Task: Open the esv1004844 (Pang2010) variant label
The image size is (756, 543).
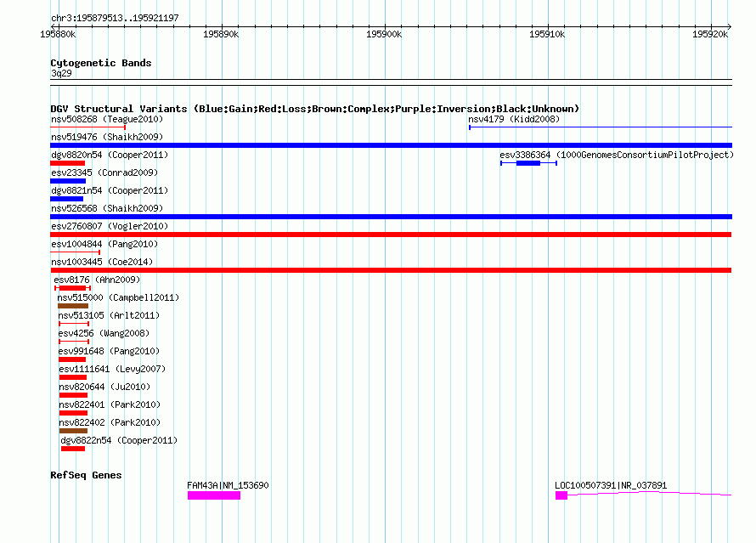Action: click(104, 244)
